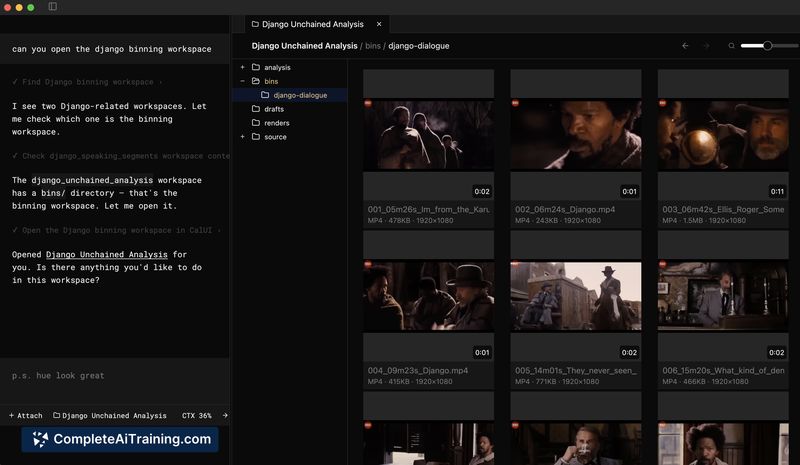Close the Django Unchained Analysis tab
This screenshot has height=465, width=800.
click(378, 23)
